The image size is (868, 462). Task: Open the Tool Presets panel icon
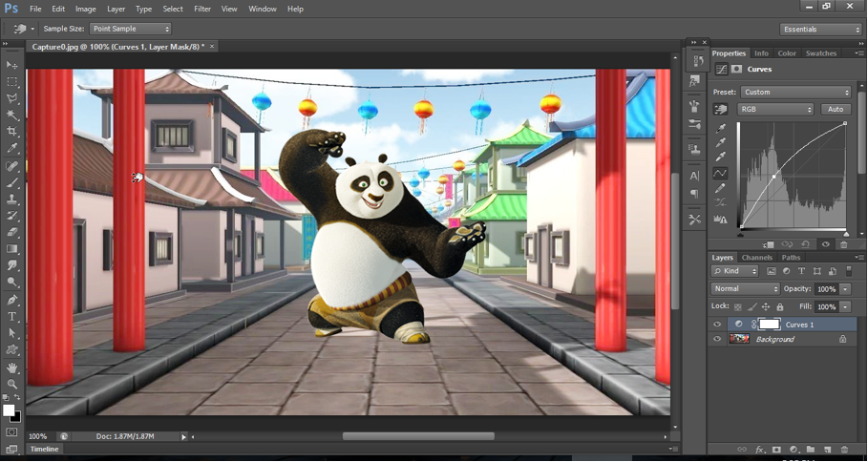694,220
